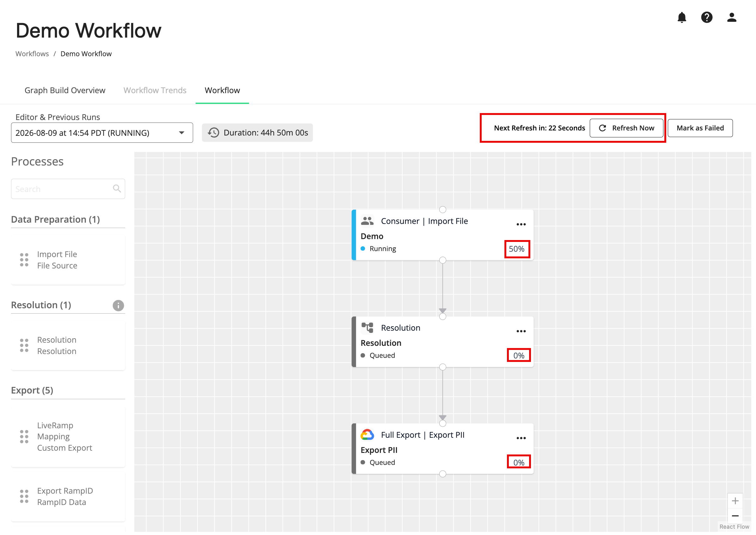Viewport: 756px width, 535px height.
Task: Go to Workflows breadcrumb link
Action: [x=32, y=54]
